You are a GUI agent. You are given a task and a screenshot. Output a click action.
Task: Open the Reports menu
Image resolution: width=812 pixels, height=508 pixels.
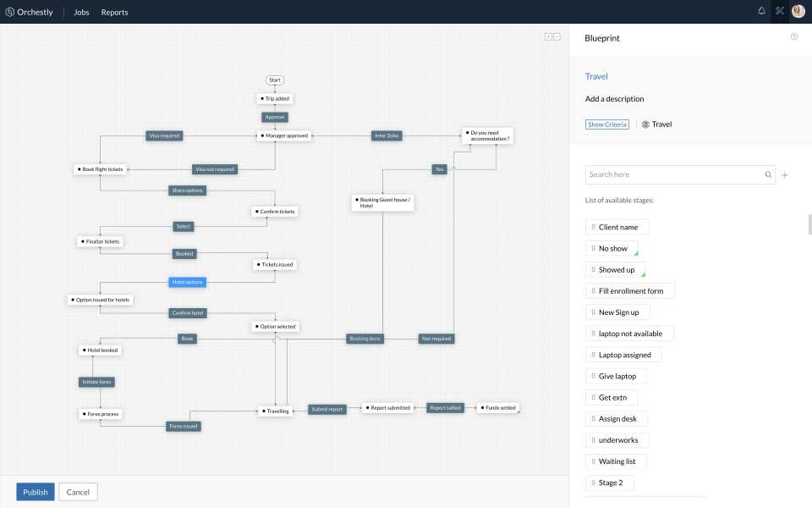click(x=114, y=13)
